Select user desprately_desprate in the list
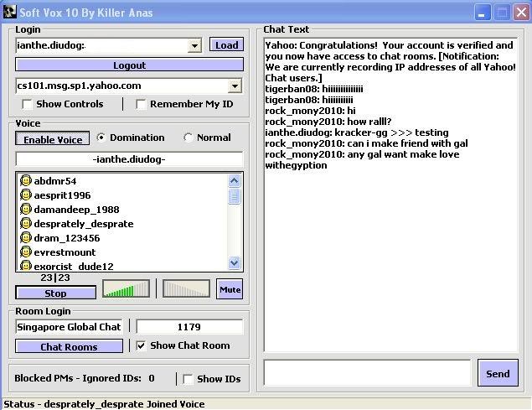 [x=84, y=224]
